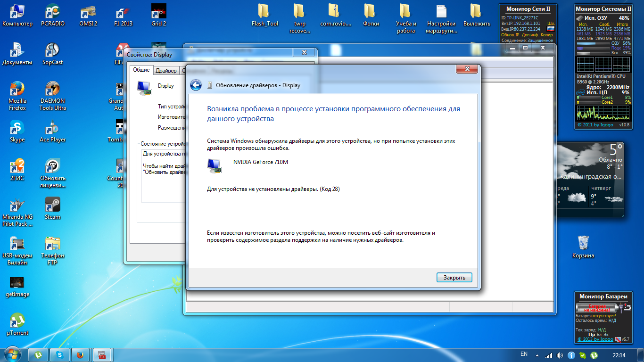644x362 pixels.
Task: Click the Firefox taskbar button
Action: [x=80, y=355]
